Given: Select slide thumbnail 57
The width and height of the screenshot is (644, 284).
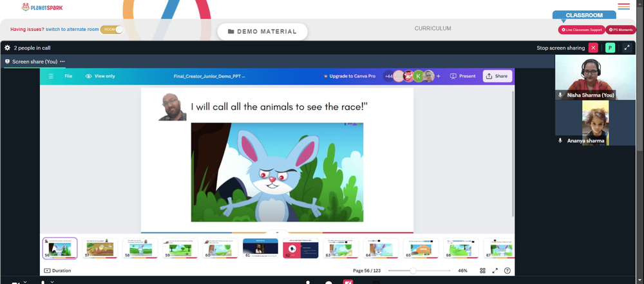Looking at the screenshot, I should point(100,248).
